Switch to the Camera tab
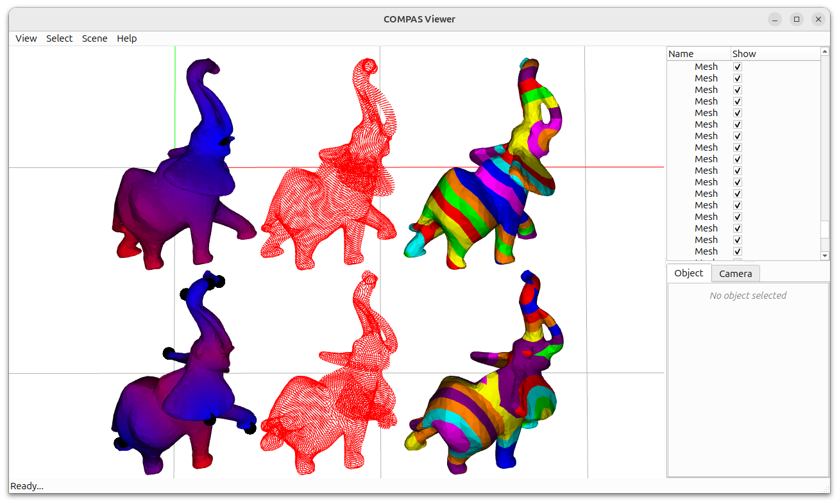Viewport: 839px width, 504px height. (x=735, y=273)
